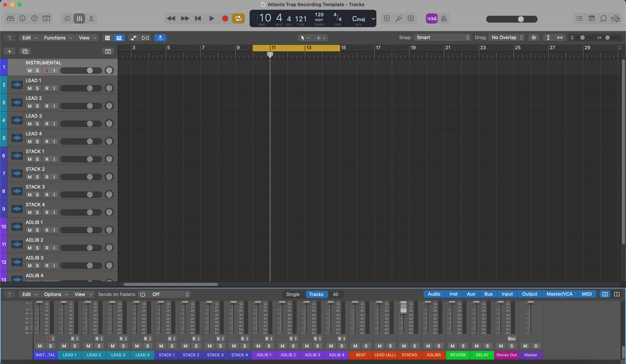Image resolution: width=626 pixels, height=364 pixels.
Task: Click the scissors Editors icon
Action: click(x=91, y=19)
